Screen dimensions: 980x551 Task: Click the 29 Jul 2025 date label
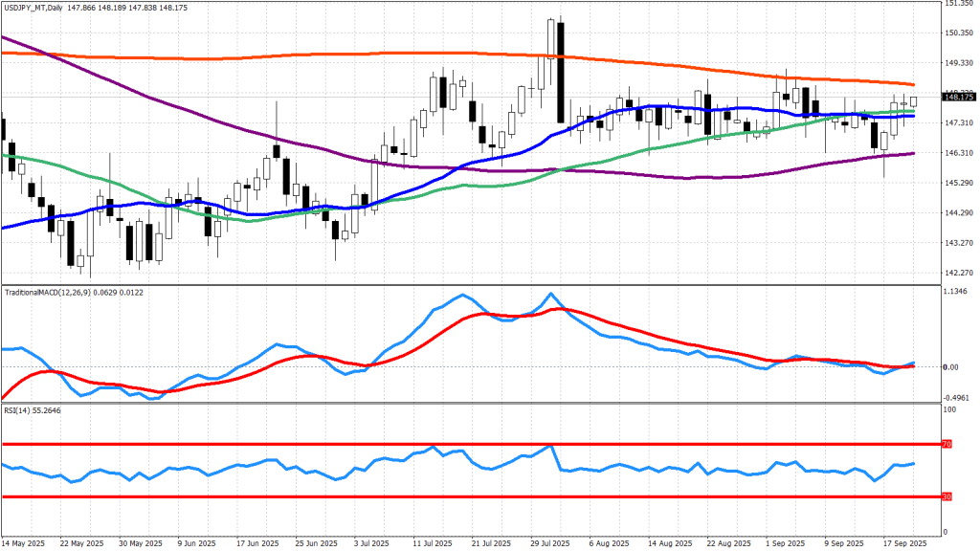tap(549, 542)
